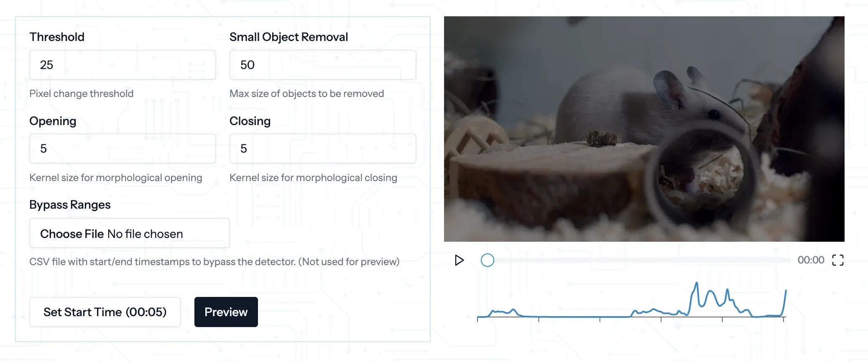Click the tallest peak in activity graph
868x363 pixels.
(x=697, y=284)
